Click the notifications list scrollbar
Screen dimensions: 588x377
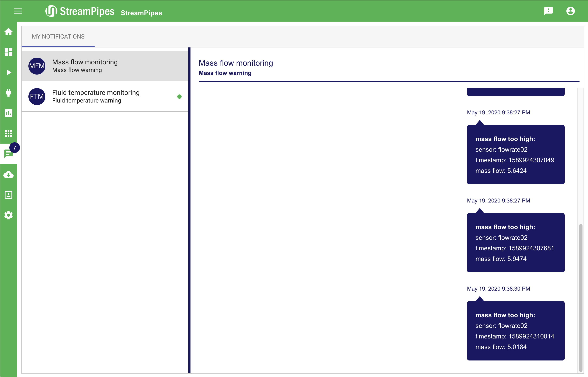click(580, 296)
